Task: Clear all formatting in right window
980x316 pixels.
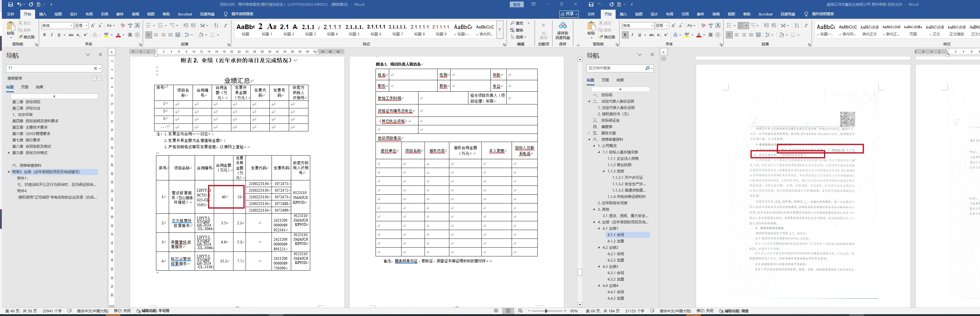Action: [703, 25]
